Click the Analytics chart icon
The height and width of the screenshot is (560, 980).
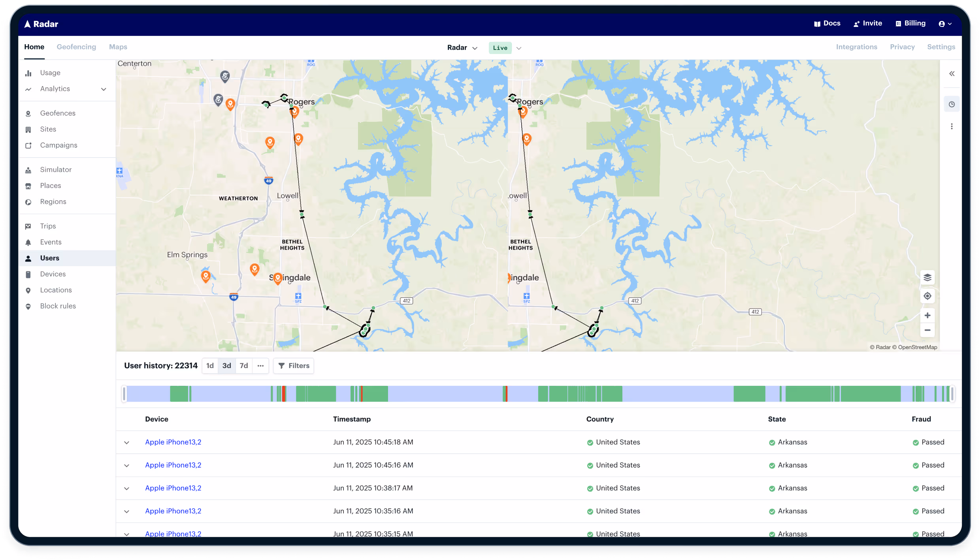pyautogui.click(x=28, y=89)
